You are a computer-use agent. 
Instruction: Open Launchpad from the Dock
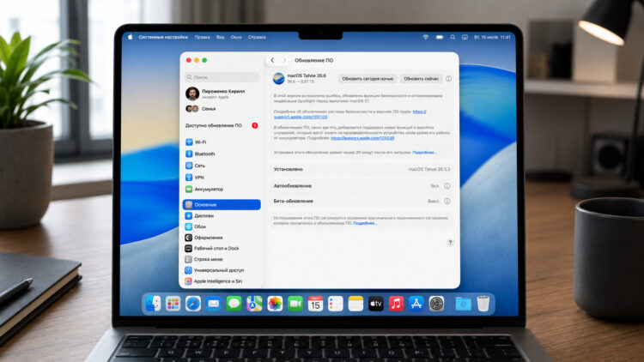click(x=173, y=305)
